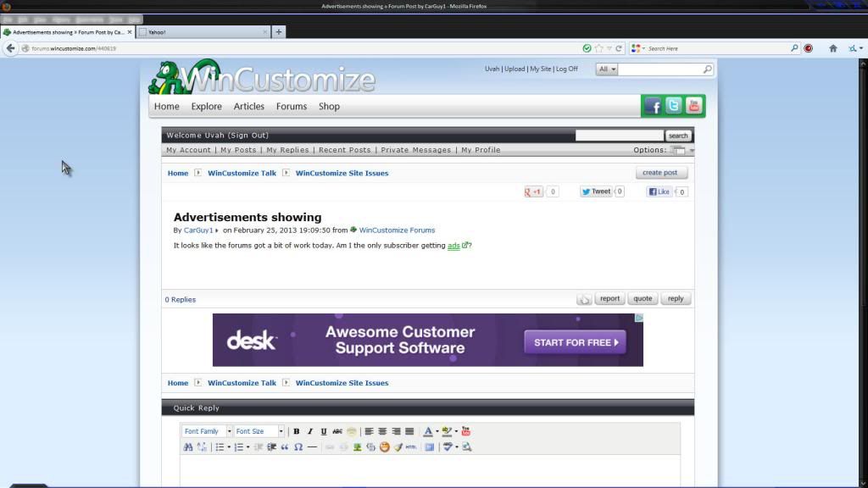Viewport: 868px width, 488px height.
Task: Click the quote button
Action: point(643,299)
